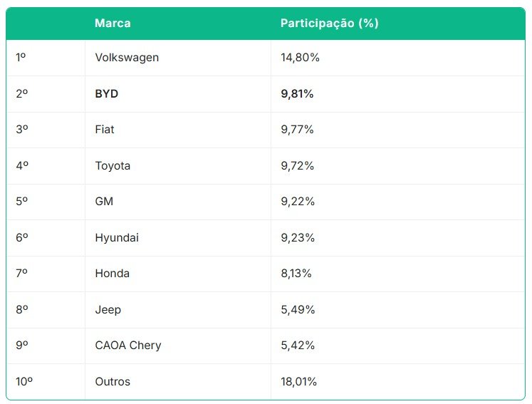Viewport: 532px width, 404px height.
Task: Click the 8,13% Honda share value
Action: [296, 274]
